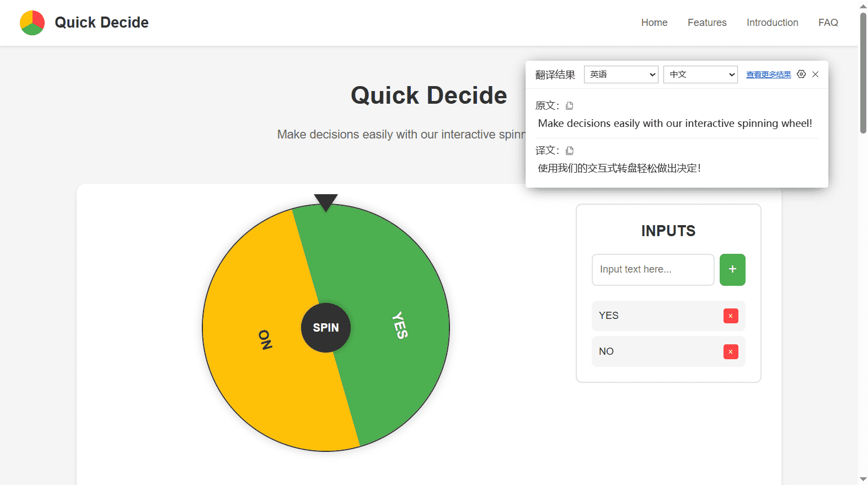Click the scrollbar down arrow
Image resolution: width=868 pixels, height=485 pixels.
pos(863,479)
